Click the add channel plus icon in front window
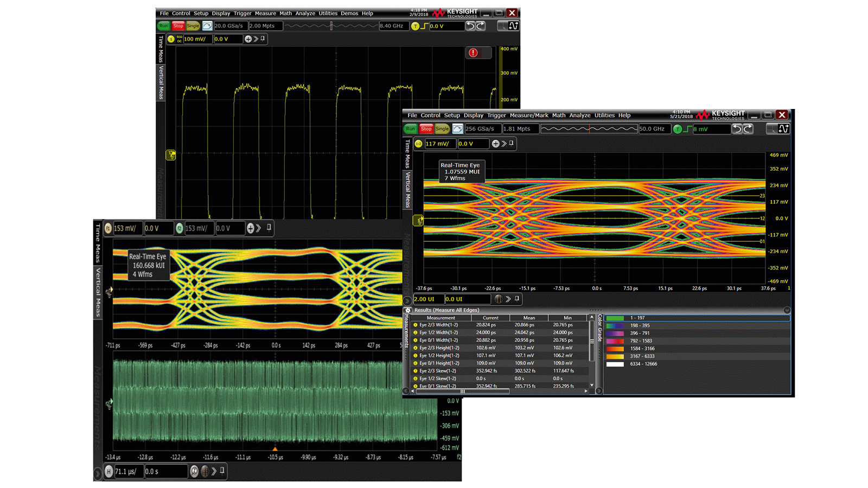This screenshot has width=868, height=488. (x=495, y=144)
